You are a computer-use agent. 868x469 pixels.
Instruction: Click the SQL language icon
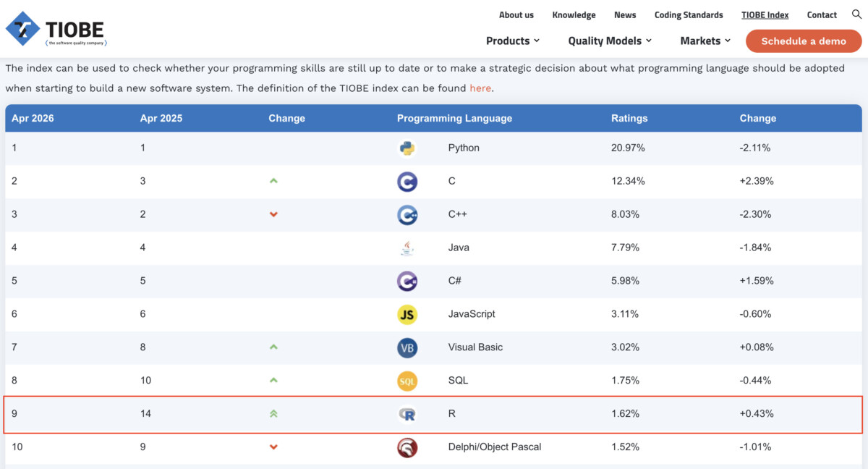click(407, 381)
